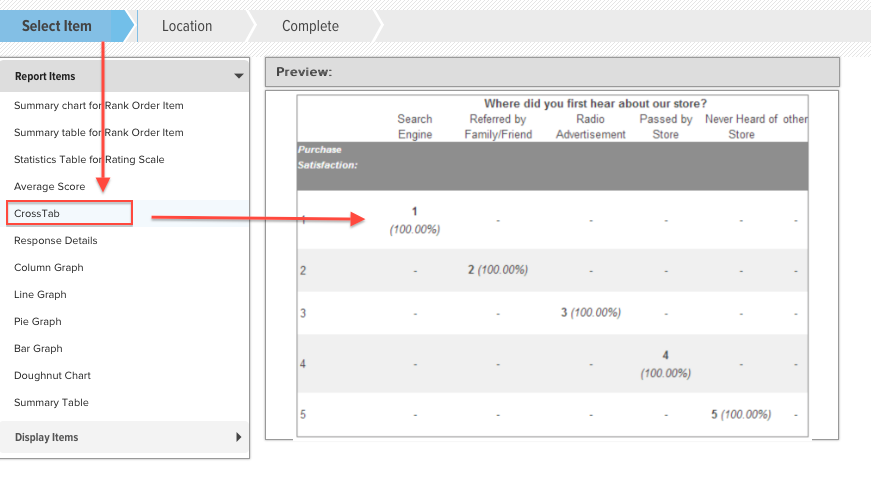The image size is (871, 488).
Task: Select the Doughnut Chart item
Action: [x=52, y=375]
